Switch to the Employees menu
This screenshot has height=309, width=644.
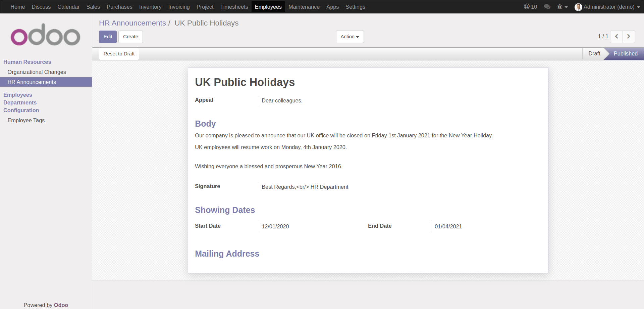click(268, 7)
